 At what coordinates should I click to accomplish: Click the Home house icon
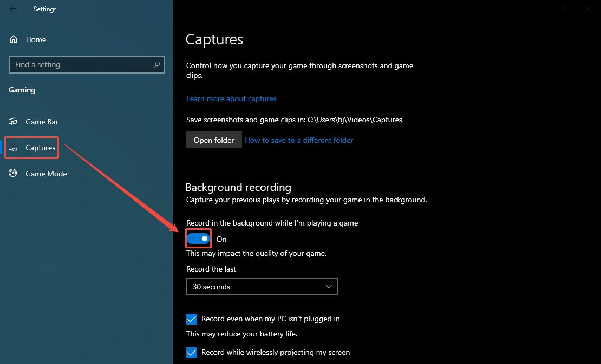12,39
